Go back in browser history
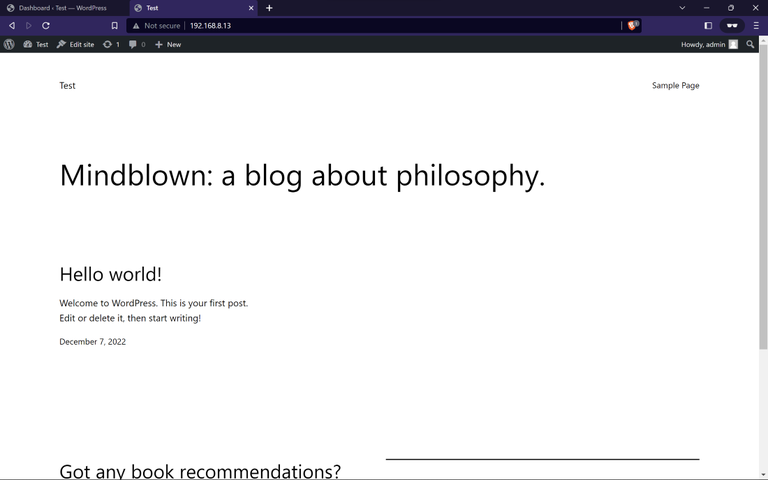The width and height of the screenshot is (768, 480). click(12, 25)
